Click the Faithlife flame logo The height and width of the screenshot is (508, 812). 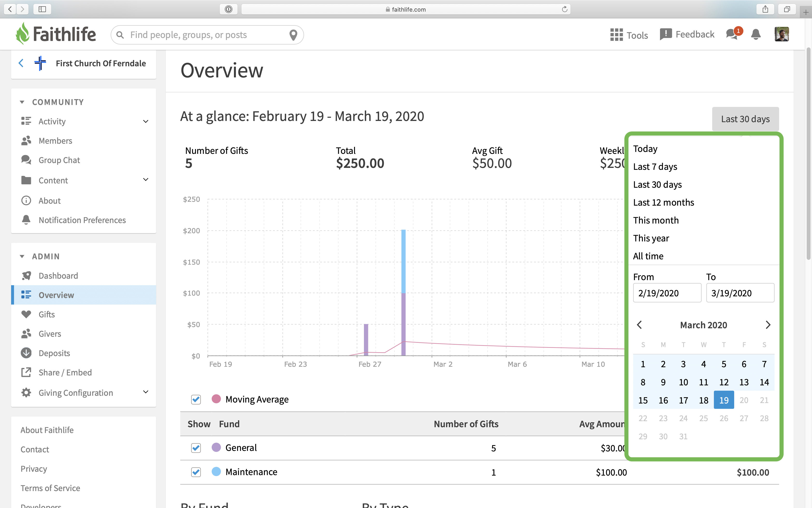pos(22,34)
